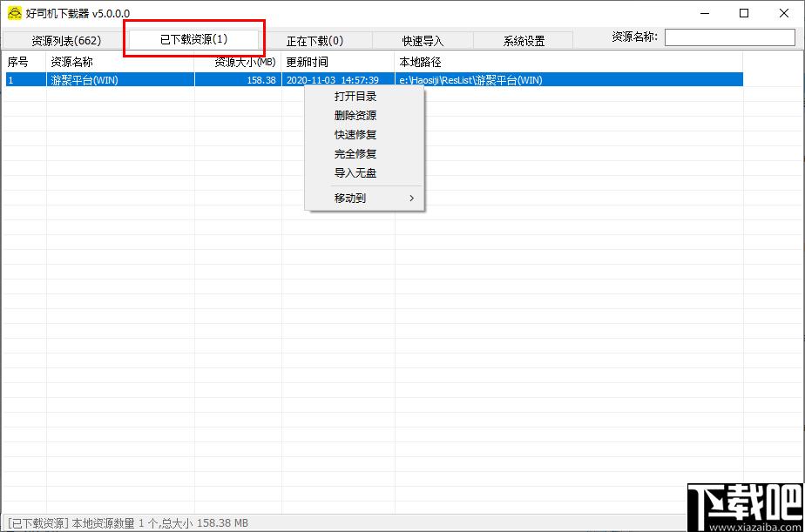The width and height of the screenshot is (805, 532).
Task: Sort by the 更新时间 column header
Action: click(x=338, y=62)
